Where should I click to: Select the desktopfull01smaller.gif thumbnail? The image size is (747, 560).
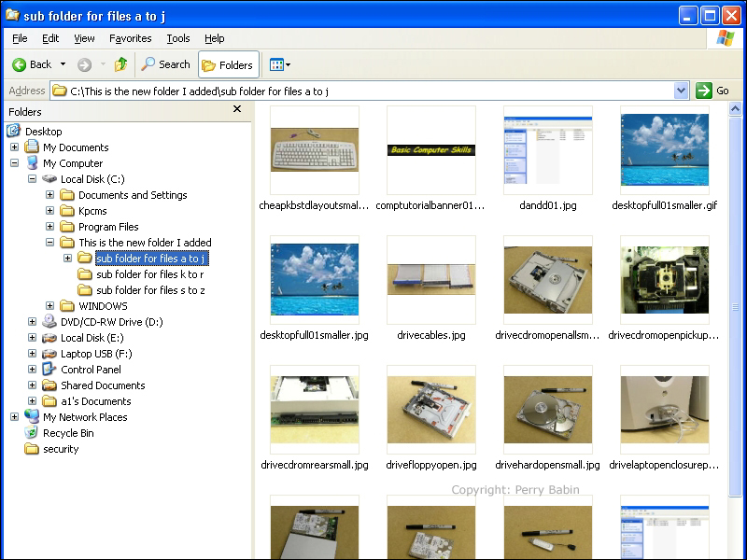coord(665,150)
